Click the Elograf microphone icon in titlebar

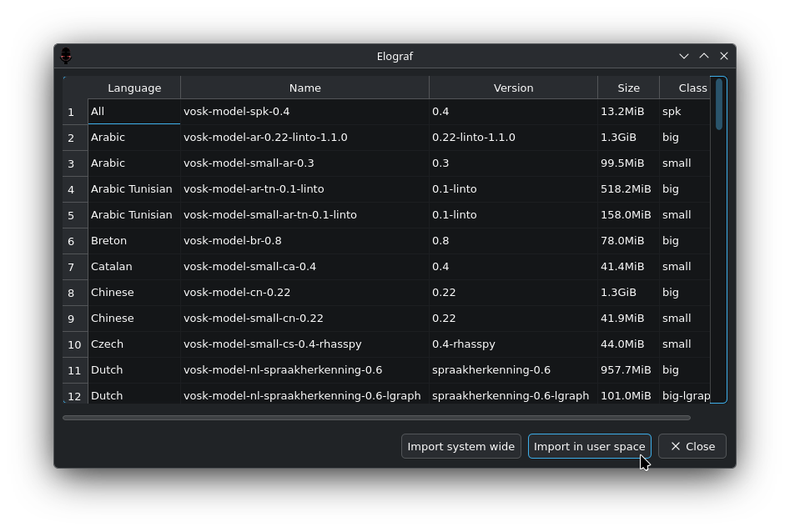(x=66, y=56)
